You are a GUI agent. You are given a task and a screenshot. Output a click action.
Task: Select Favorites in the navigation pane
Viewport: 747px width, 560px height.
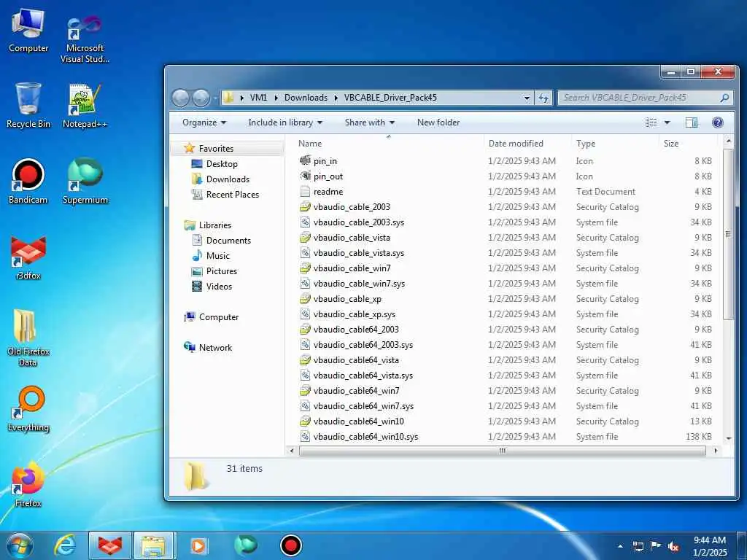tap(216, 149)
